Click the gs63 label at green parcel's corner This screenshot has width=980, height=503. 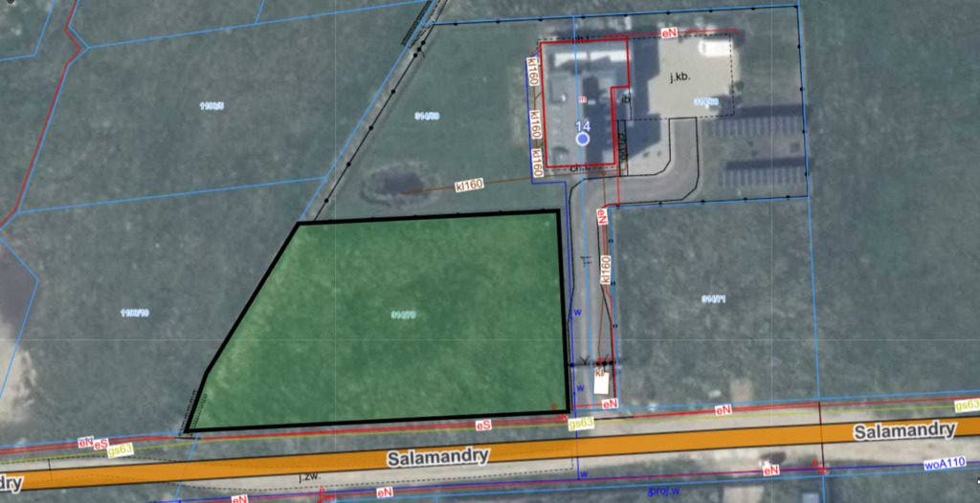pos(581,423)
